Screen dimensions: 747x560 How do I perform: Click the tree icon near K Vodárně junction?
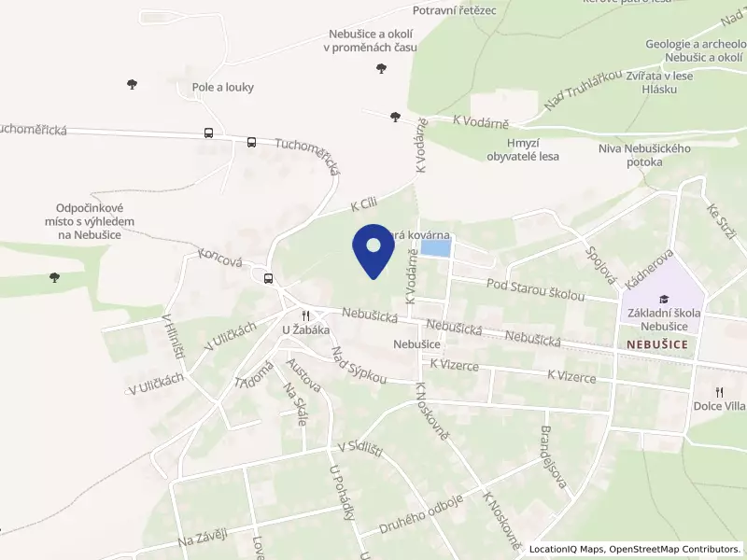395,117
